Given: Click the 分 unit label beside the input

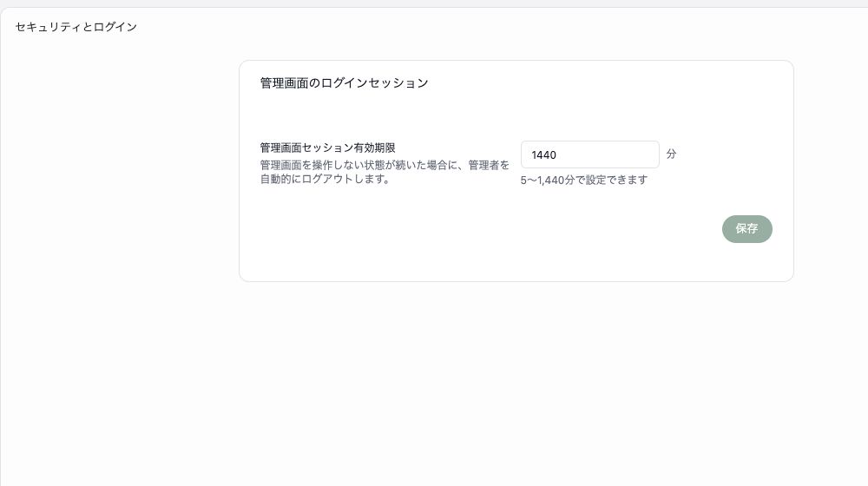Looking at the screenshot, I should coord(671,154).
